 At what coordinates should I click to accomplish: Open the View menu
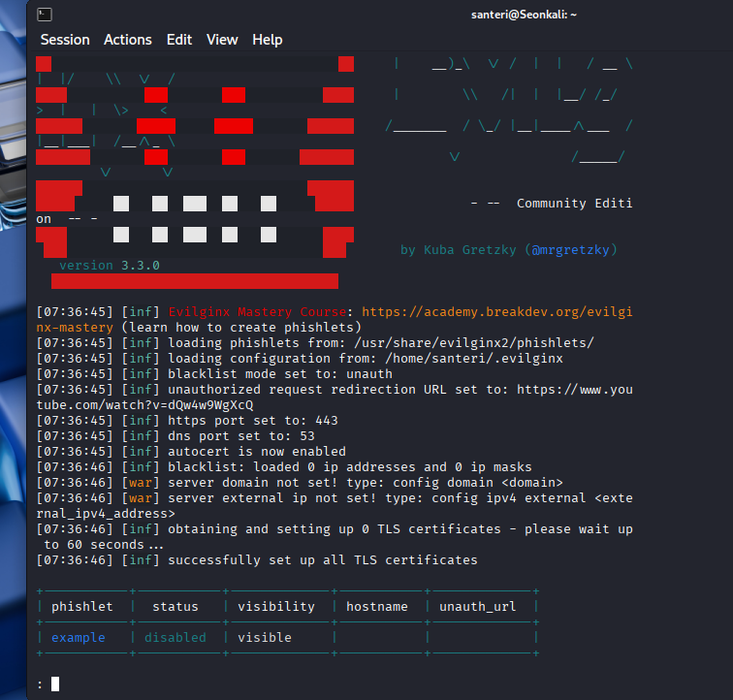click(x=222, y=40)
